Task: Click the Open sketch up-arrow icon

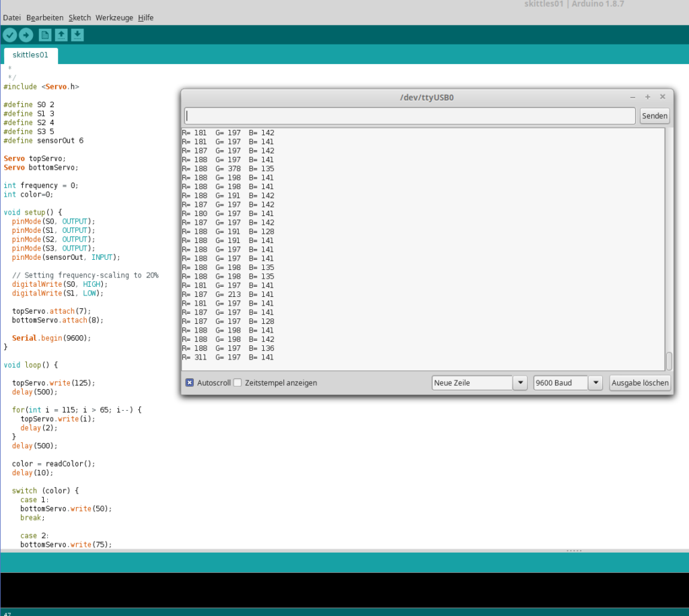Action: [x=61, y=35]
